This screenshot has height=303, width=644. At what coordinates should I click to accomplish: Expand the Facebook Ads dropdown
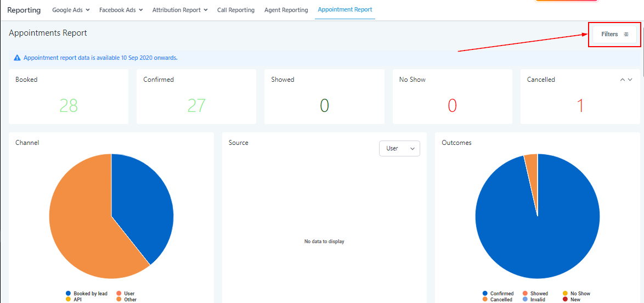pyautogui.click(x=121, y=10)
